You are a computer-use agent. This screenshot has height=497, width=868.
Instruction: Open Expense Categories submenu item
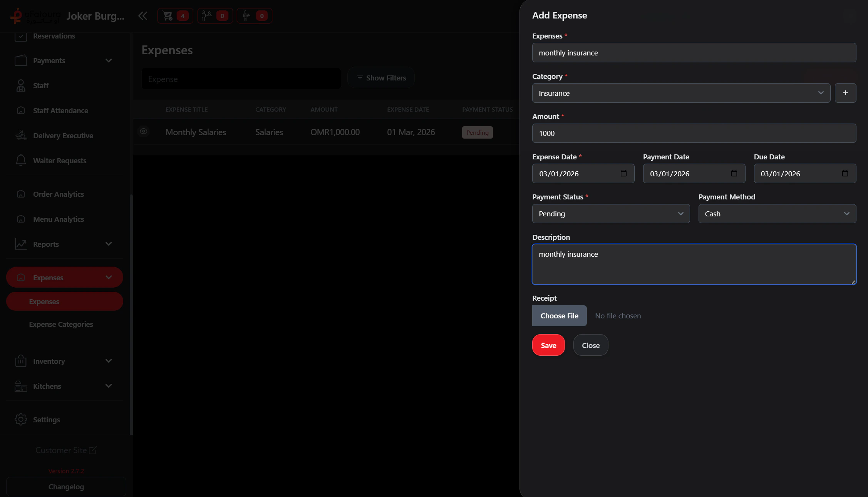point(61,324)
